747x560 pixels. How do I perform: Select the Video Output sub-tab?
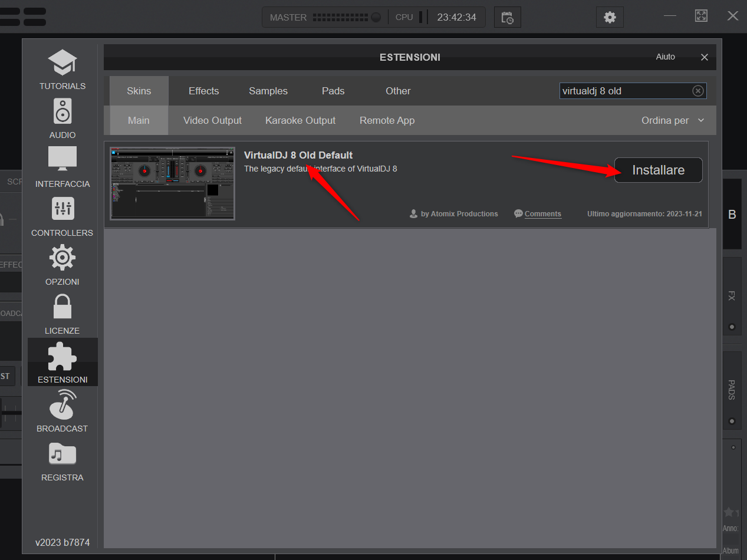(212, 120)
